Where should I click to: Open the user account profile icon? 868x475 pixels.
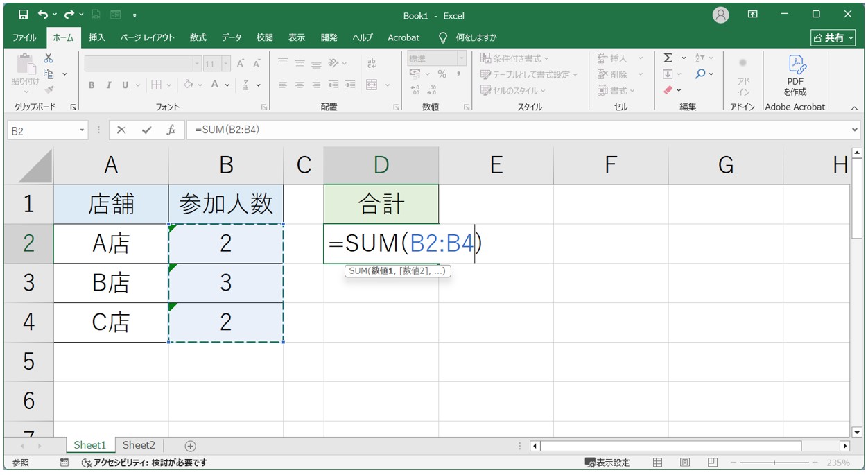[721, 15]
